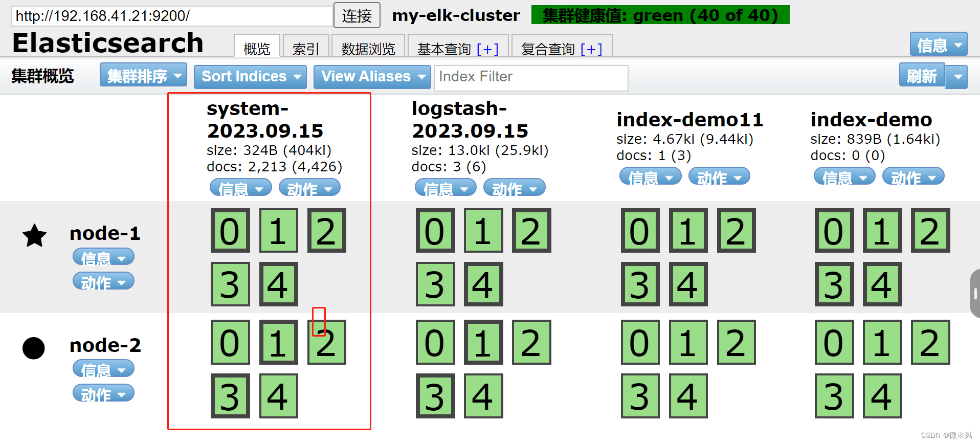Open 信息 dropdown for index-demo11
Viewport: 980px width, 444px height.
[651, 176]
